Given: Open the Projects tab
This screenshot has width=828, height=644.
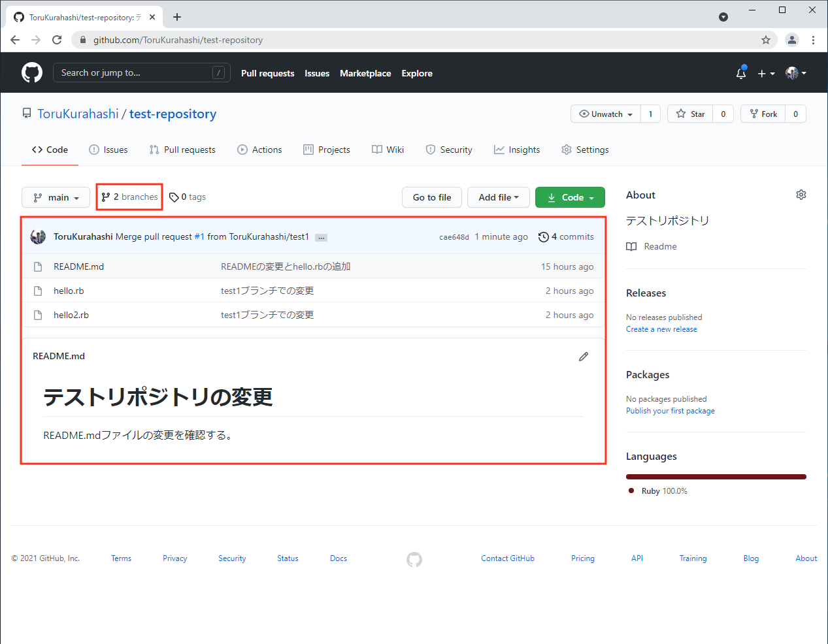Looking at the screenshot, I should point(327,150).
